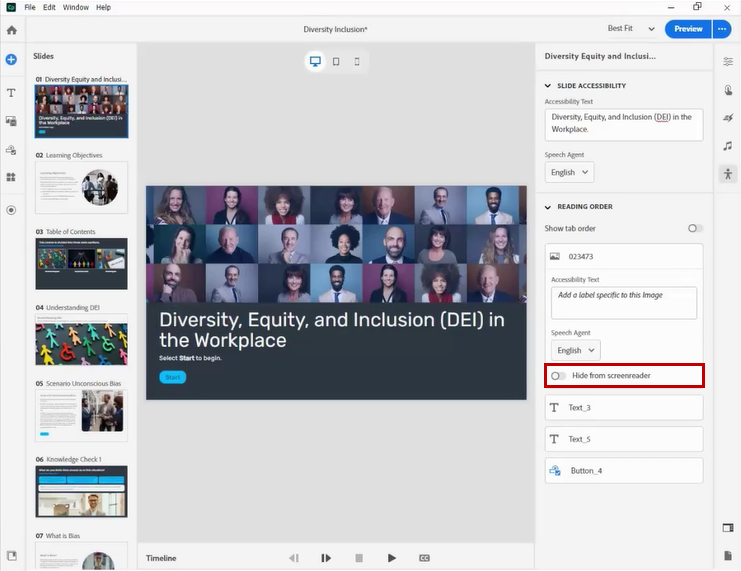Click the Diversity Inclusion project title
Viewport: 741px width, 571px height.
[335, 29]
